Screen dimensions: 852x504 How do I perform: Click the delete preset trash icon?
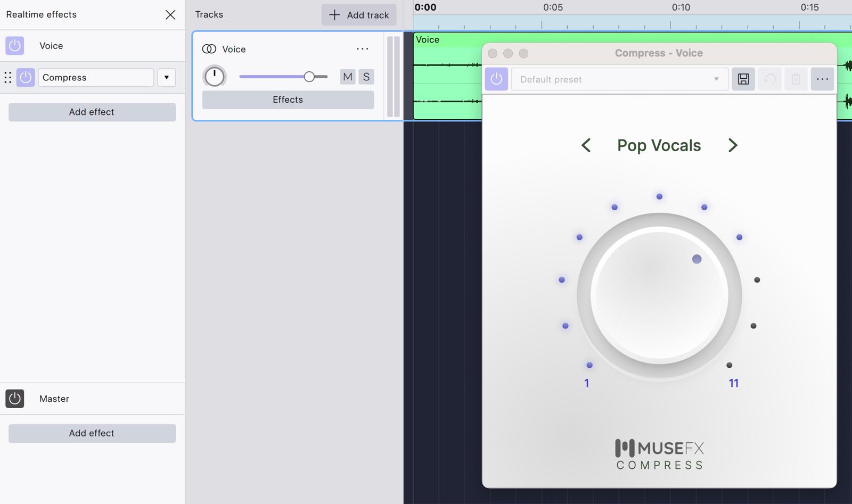(x=796, y=79)
